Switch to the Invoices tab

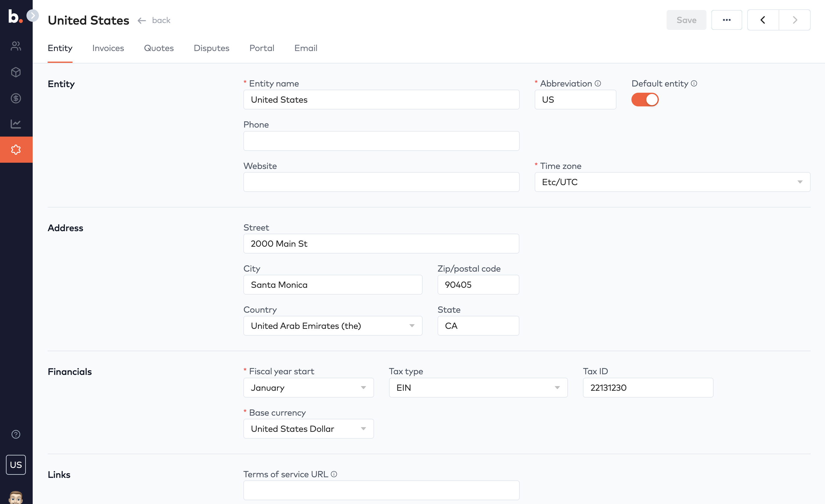[108, 48]
